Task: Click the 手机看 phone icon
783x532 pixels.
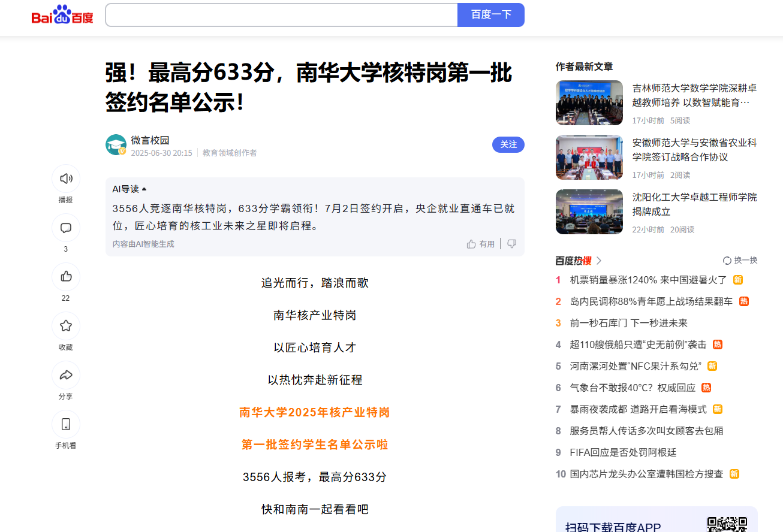Action: (x=66, y=424)
